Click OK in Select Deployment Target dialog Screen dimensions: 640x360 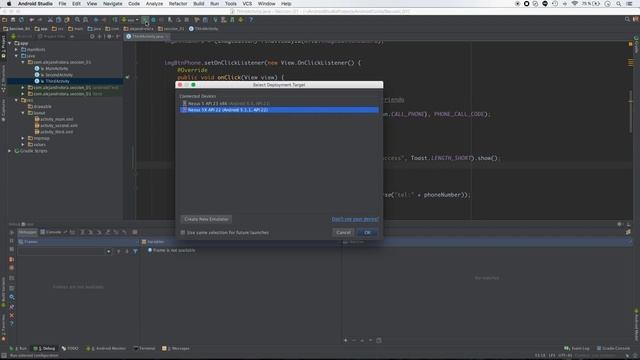pos(367,232)
